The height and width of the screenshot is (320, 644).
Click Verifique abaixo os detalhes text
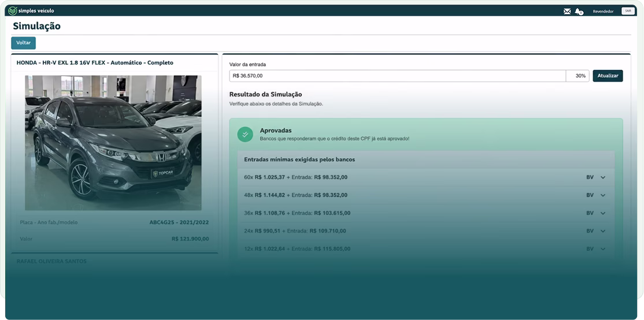click(276, 104)
